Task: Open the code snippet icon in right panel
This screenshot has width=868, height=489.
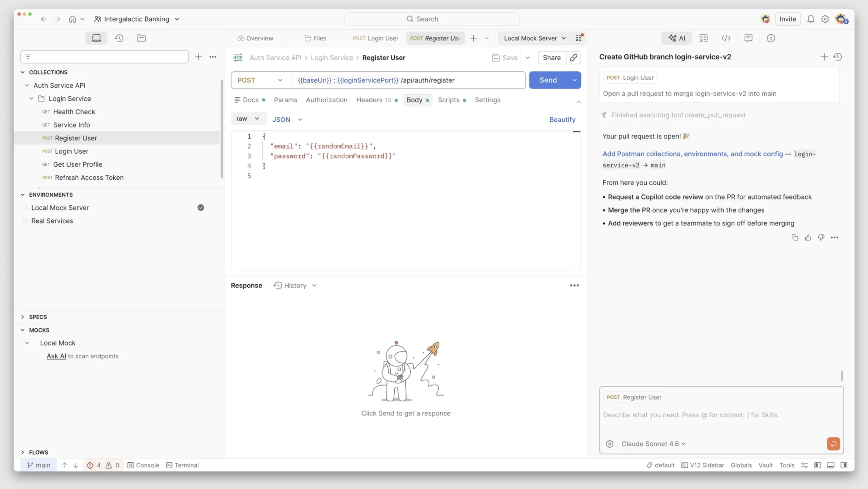Action: (726, 38)
